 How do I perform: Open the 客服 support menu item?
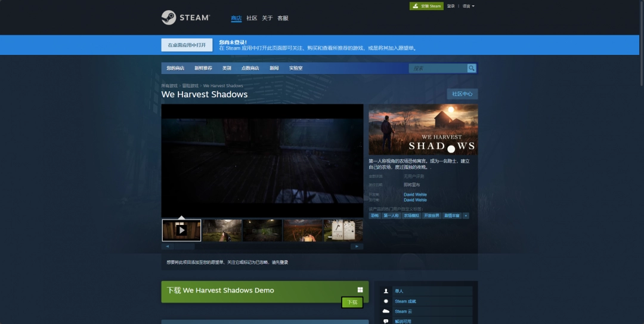pyautogui.click(x=283, y=18)
